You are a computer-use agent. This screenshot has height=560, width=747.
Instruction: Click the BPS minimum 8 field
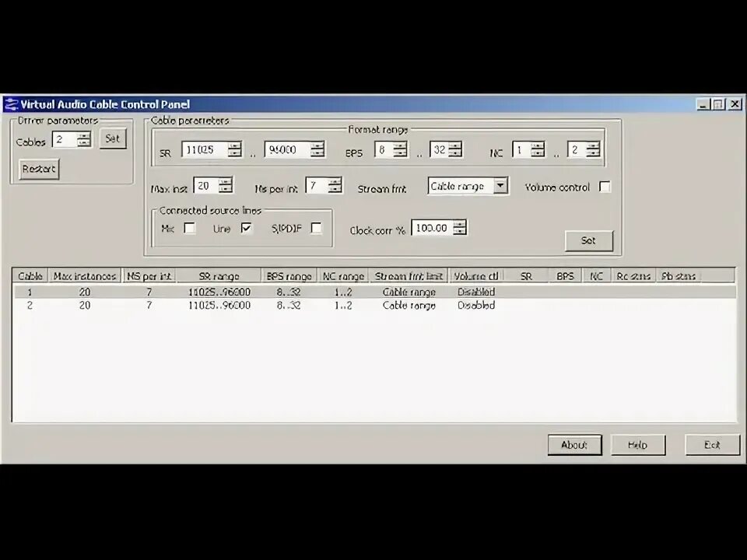[x=384, y=149]
